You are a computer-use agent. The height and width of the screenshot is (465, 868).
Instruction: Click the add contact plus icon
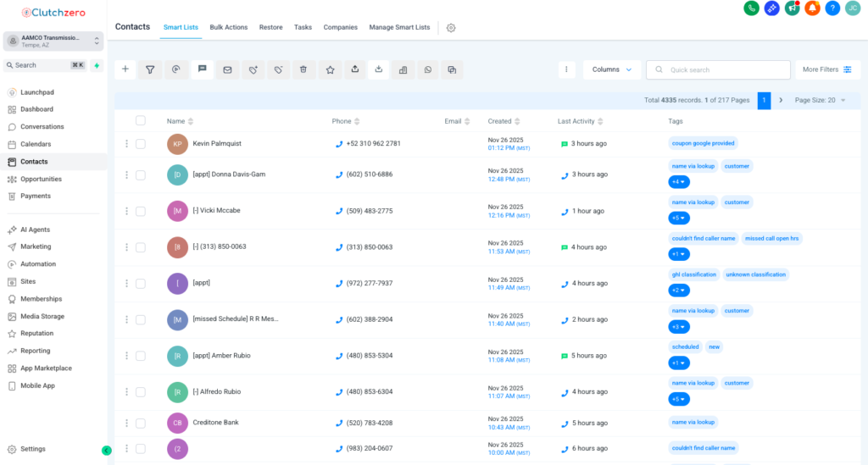tap(125, 69)
